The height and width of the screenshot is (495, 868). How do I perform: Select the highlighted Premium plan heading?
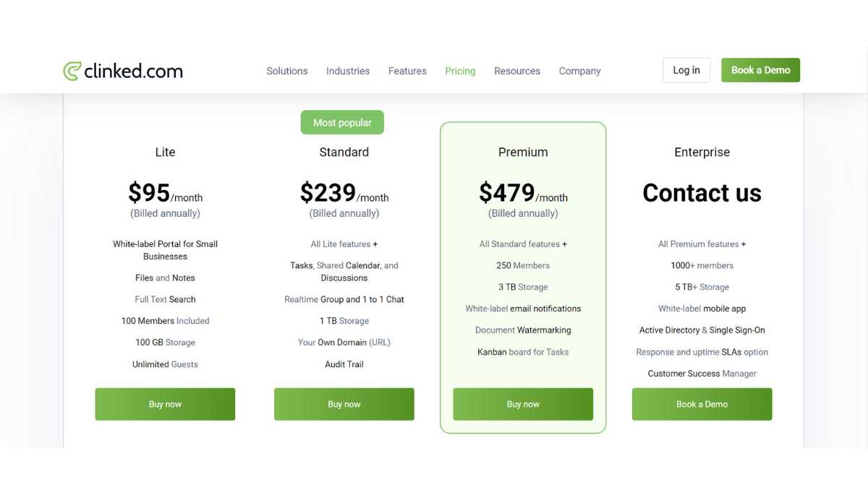click(x=523, y=152)
